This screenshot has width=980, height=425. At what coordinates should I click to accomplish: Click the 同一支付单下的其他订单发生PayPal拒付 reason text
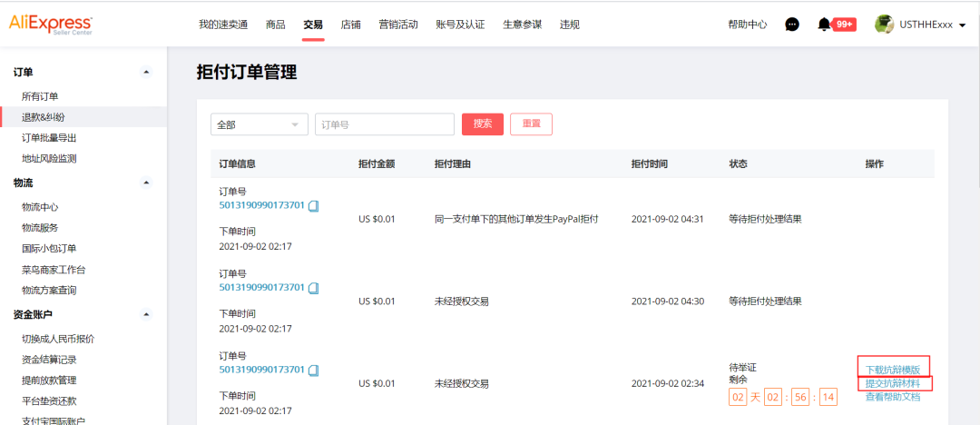pos(517,219)
